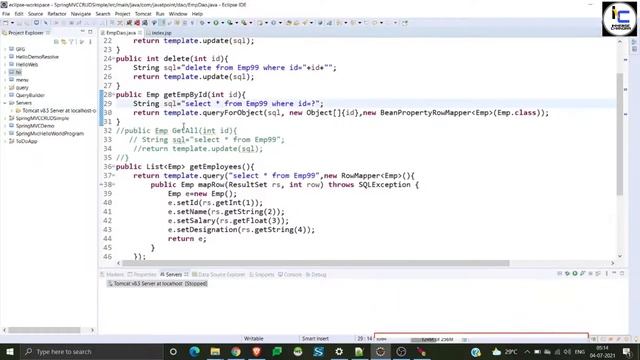Open the Window menu
The height and width of the screenshot is (360, 640).
[178, 14]
